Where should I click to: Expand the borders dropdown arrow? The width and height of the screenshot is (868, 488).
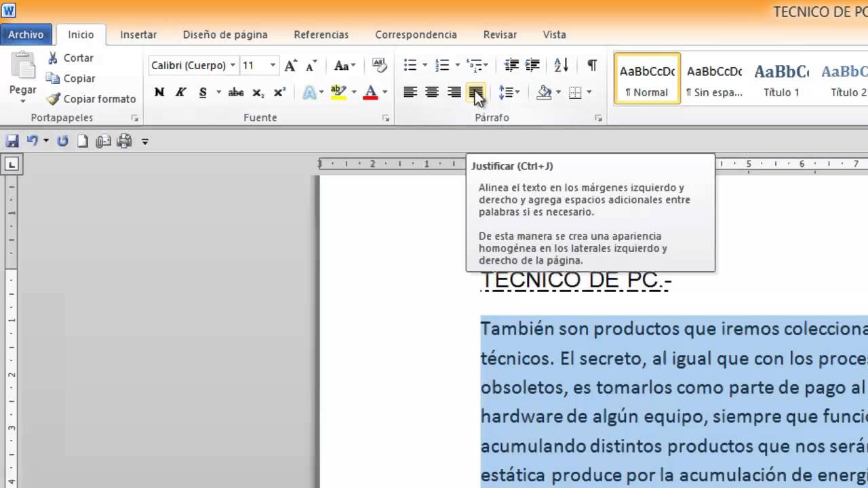(589, 92)
